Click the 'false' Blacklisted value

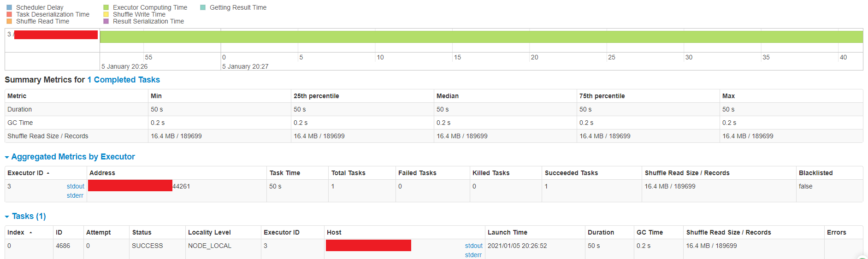coord(806,186)
